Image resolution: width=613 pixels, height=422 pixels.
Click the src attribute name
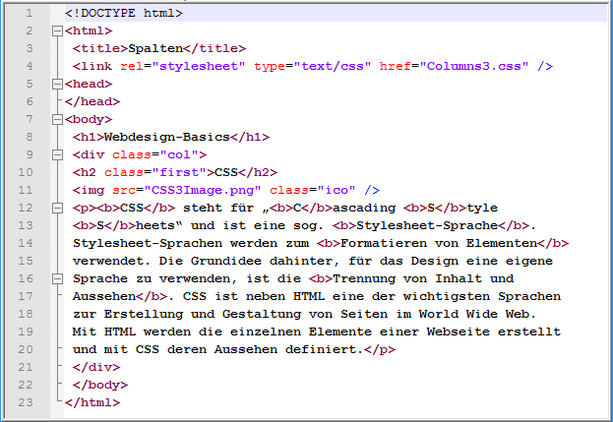click(124, 190)
